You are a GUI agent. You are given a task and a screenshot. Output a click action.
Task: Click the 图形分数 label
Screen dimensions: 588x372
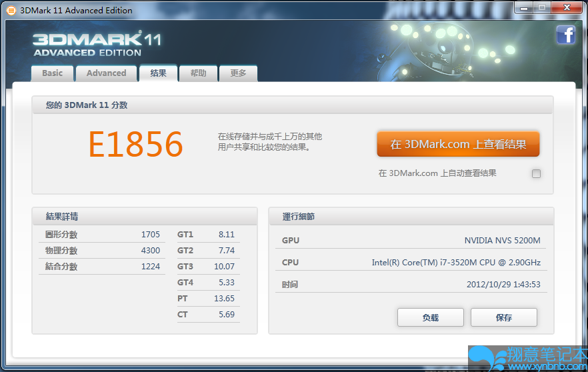[x=61, y=235]
